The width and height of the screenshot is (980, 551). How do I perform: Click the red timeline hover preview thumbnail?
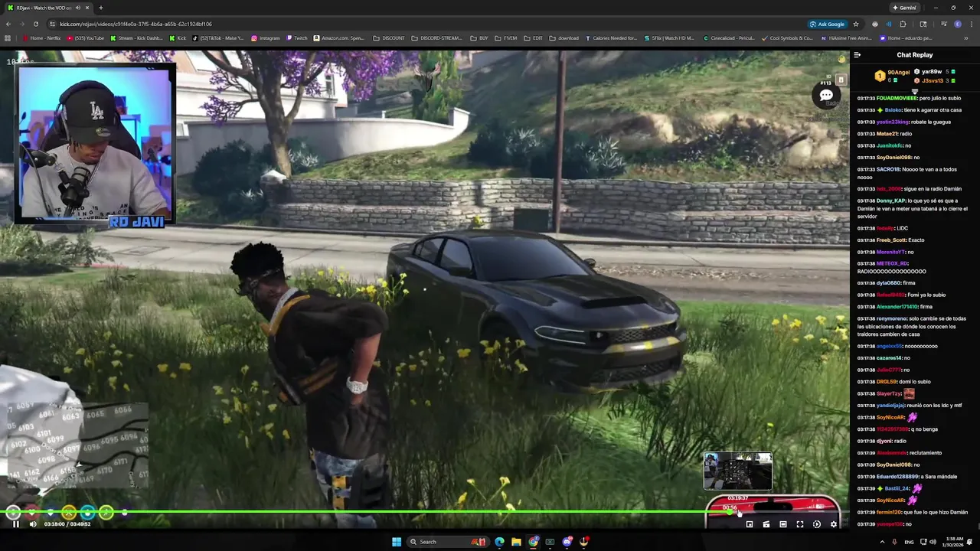738,471
